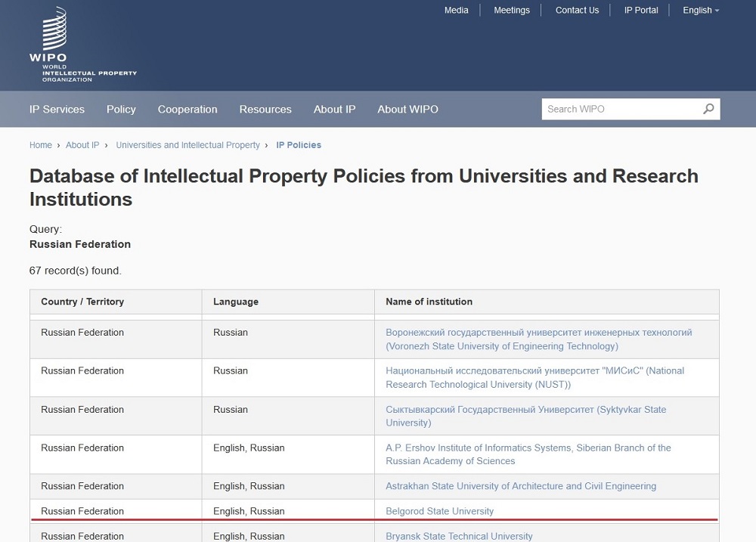Click Universities and Intellectual Property breadcrumb

187,145
